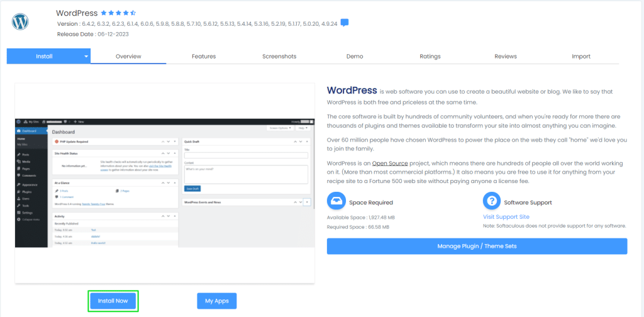644x317 pixels.
Task: Open the Visit Support Site link
Action: click(x=506, y=217)
